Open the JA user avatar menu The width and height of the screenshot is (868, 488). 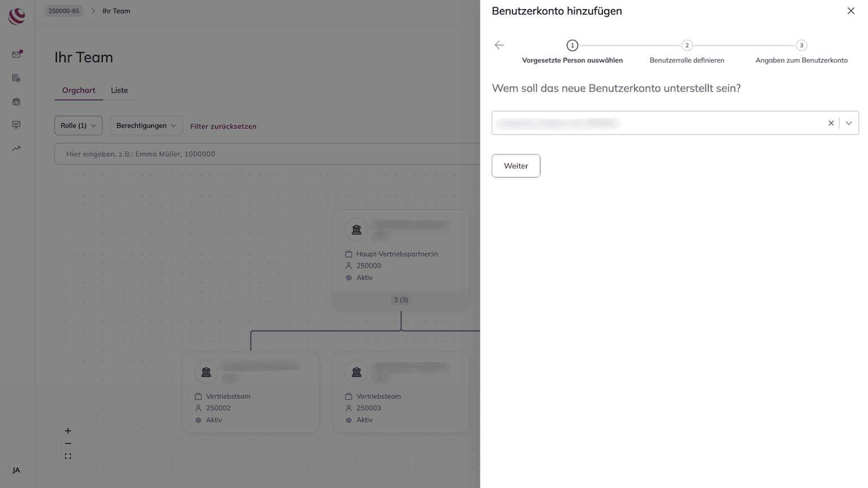[x=16, y=470]
